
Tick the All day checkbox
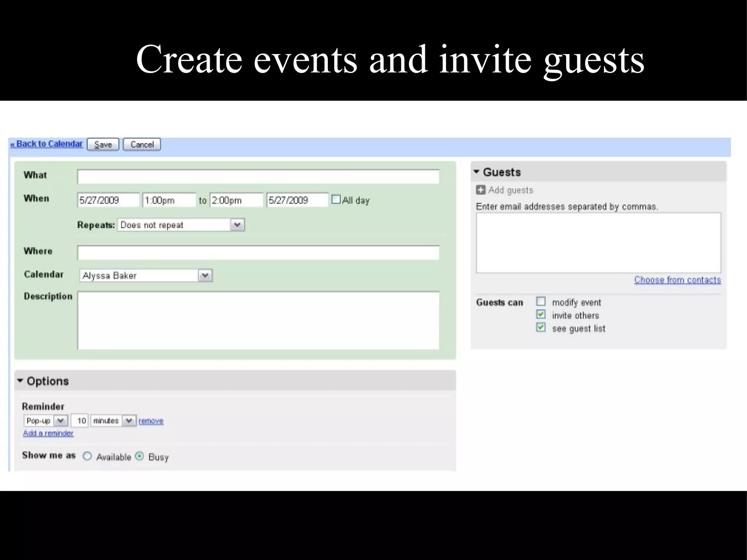(336, 199)
